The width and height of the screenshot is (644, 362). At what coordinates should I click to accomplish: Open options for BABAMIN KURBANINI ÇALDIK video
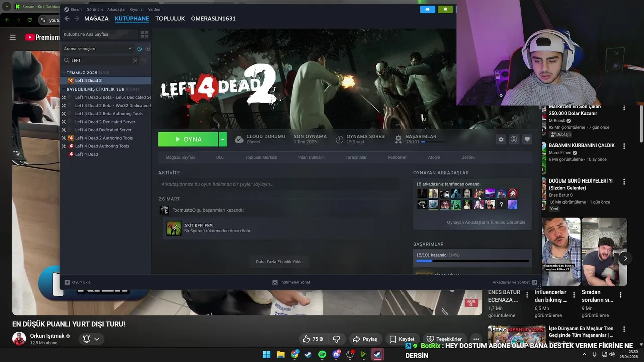point(624,146)
